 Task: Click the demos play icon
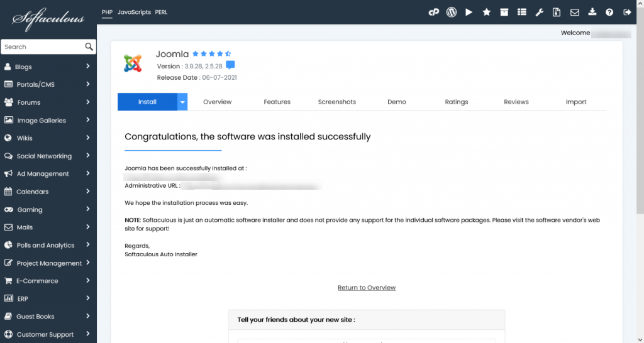pyautogui.click(x=469, y=13)
